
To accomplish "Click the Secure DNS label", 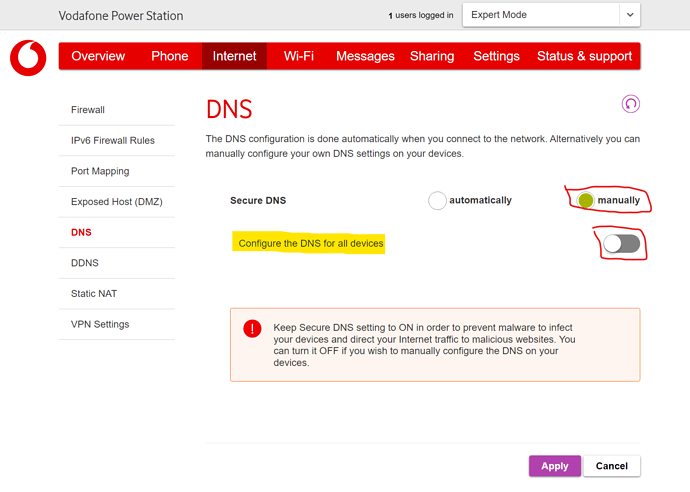I will (x=258, y=201).
